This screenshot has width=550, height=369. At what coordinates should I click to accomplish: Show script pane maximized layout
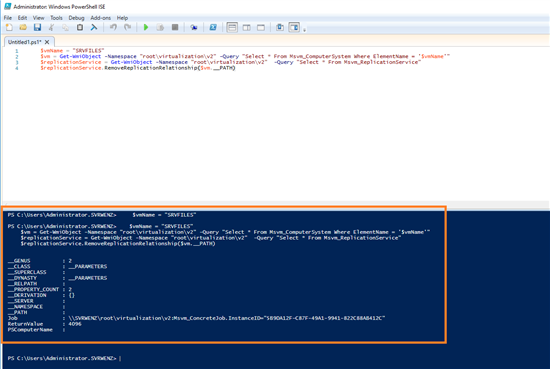261,27
